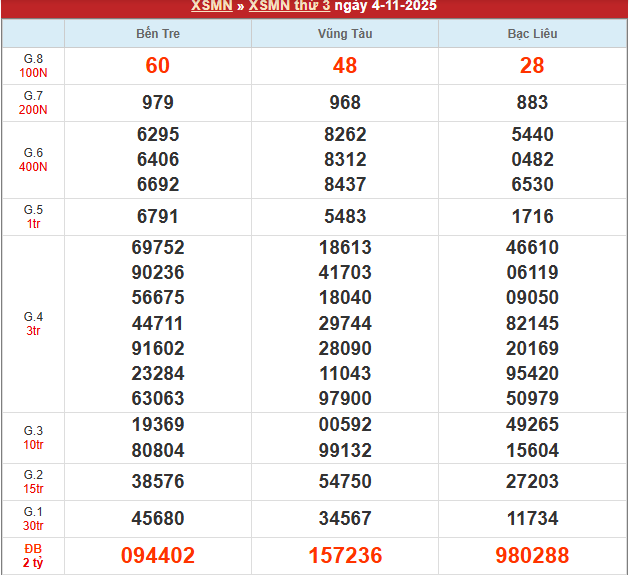Click the ĐB 2 tỷ prize label
This screenshot has height=575, width=629.
click(33, 556)
